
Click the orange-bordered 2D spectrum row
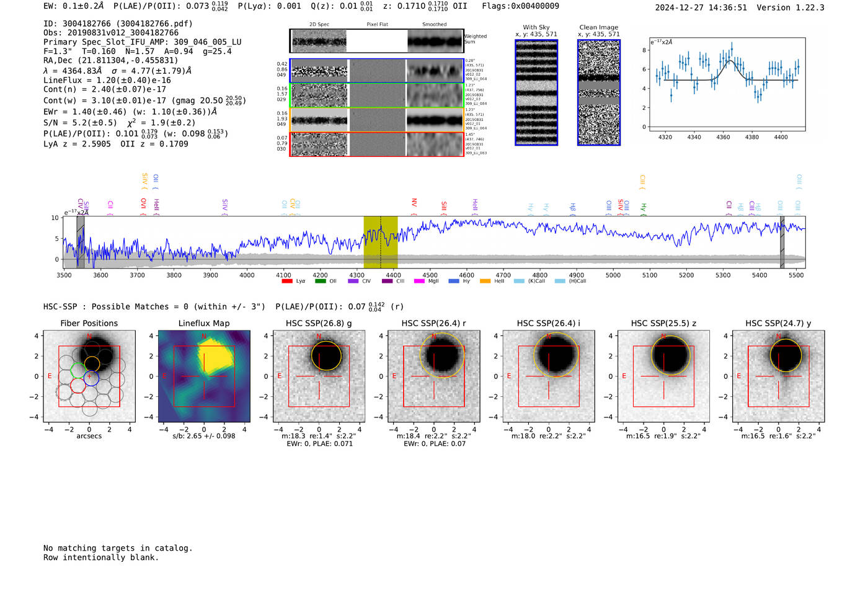[377, 120]
